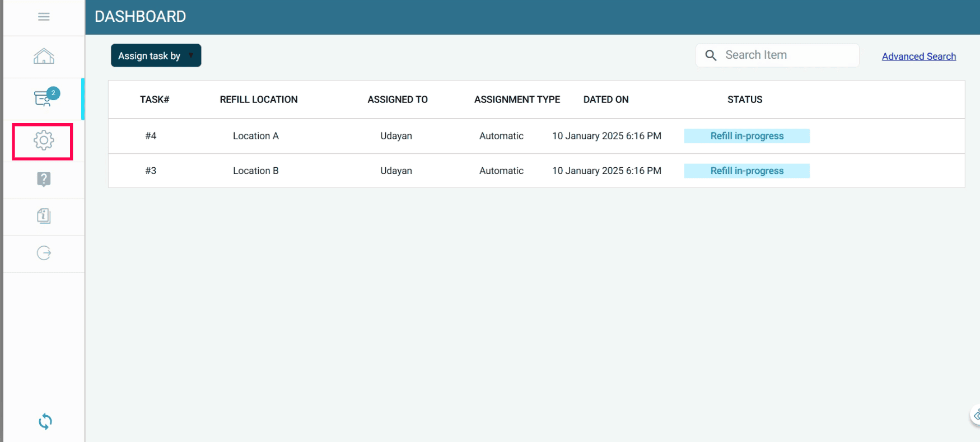
Task: Open the Advanced Search link
Action: click(x=918, y=57)
